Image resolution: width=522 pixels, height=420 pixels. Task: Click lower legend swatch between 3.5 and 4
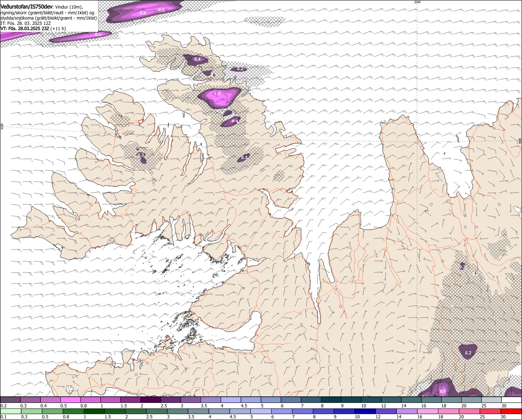pos(198,411)
